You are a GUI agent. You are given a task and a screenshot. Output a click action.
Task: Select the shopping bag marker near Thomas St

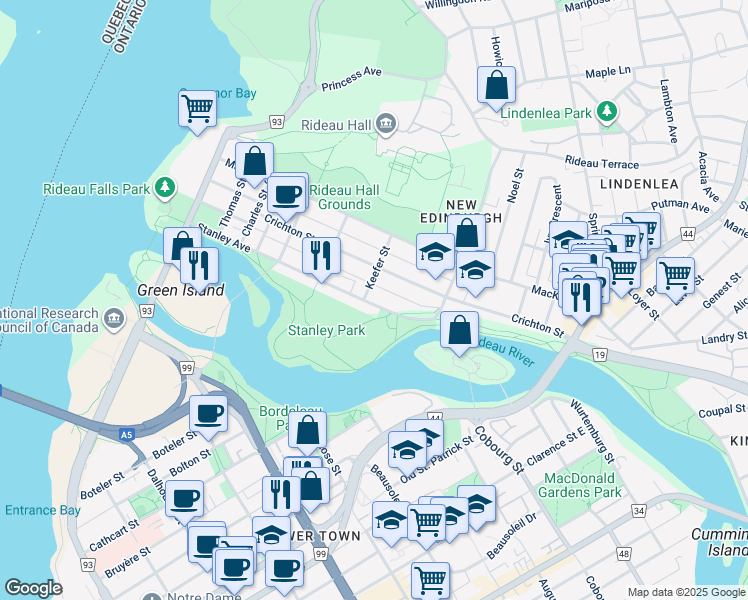coord(254,161)
